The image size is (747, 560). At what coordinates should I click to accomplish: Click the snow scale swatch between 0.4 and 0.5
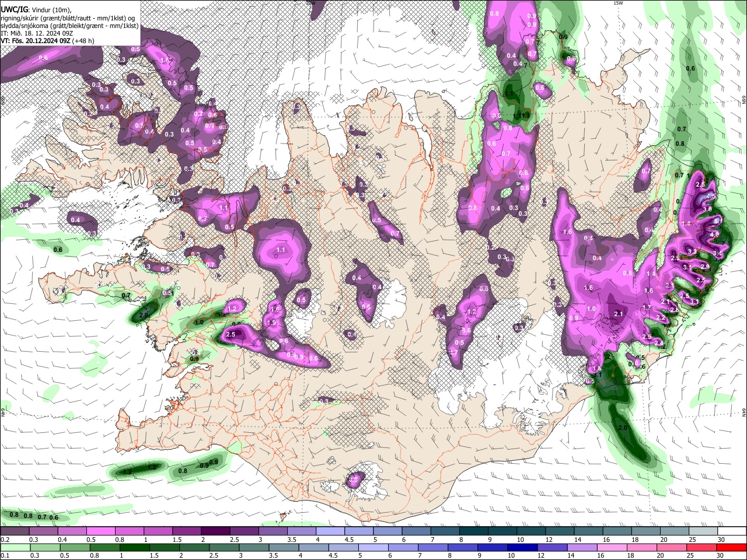[x=72, y=531]
